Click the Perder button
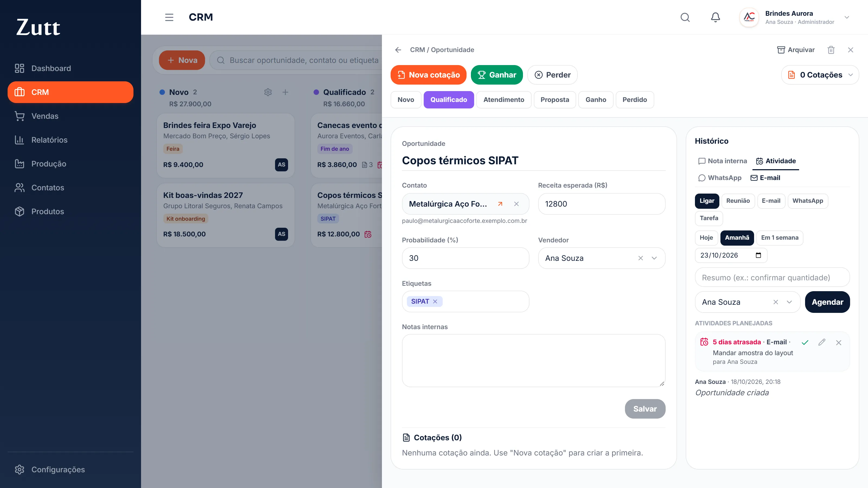This screenshot has width=868, height=488. (x=552, y=75)
